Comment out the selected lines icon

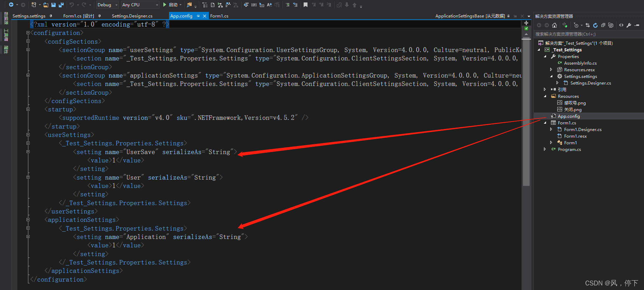[288, 5]
